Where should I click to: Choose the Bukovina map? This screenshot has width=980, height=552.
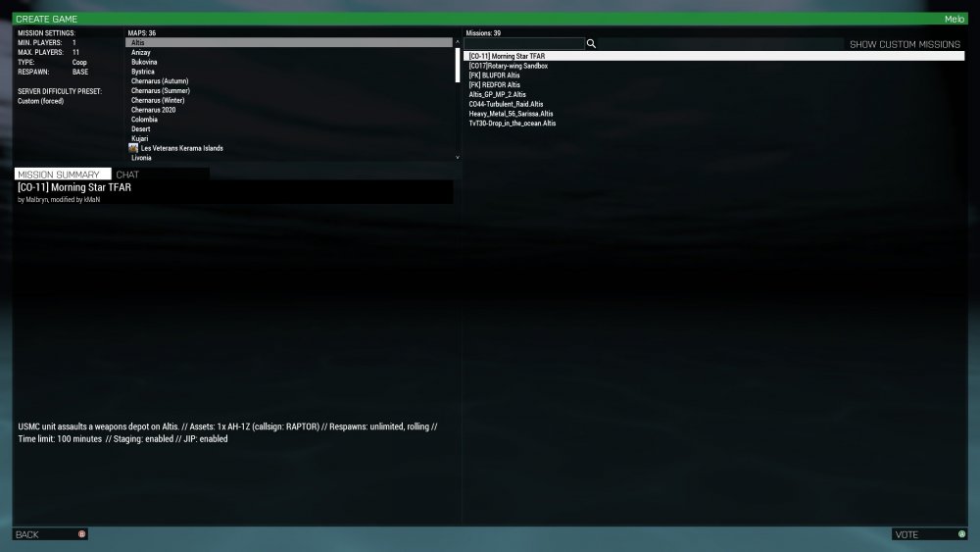click(x=147, y=62)
